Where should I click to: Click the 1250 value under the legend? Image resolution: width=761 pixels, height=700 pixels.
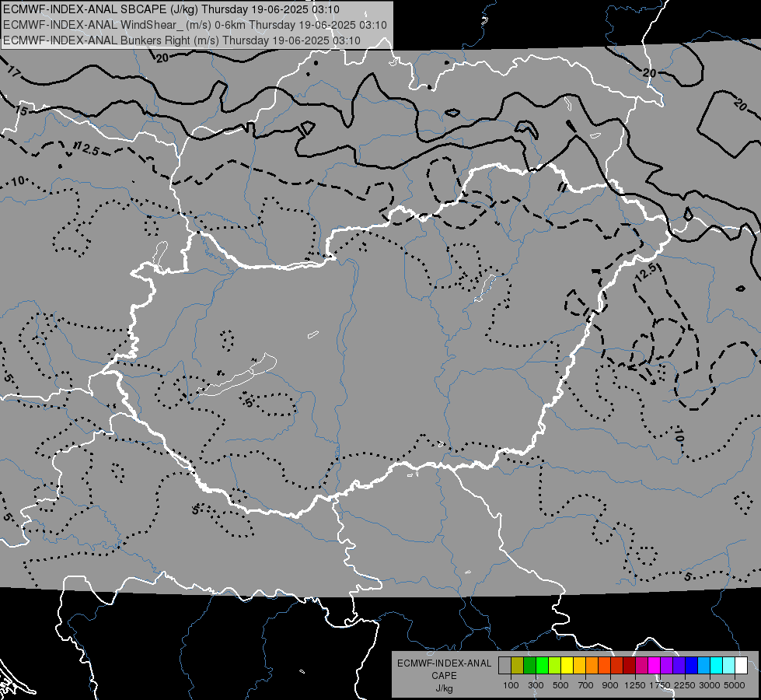635,685
